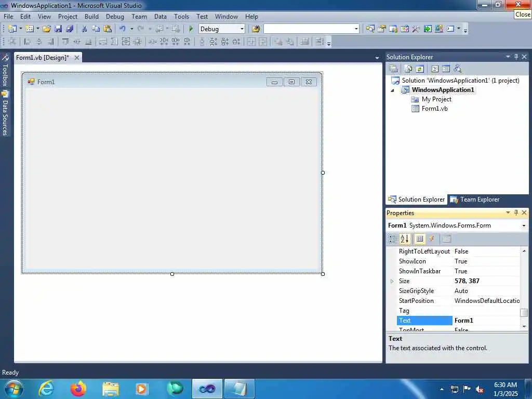Click View Class Diagram icon in Solution Explorer

pos(458,69)
